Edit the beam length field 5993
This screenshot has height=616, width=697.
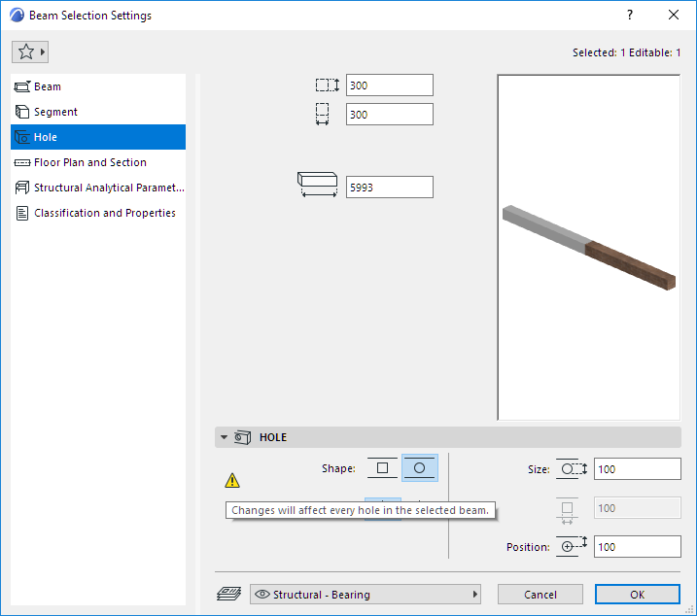(x=390, y=188)
